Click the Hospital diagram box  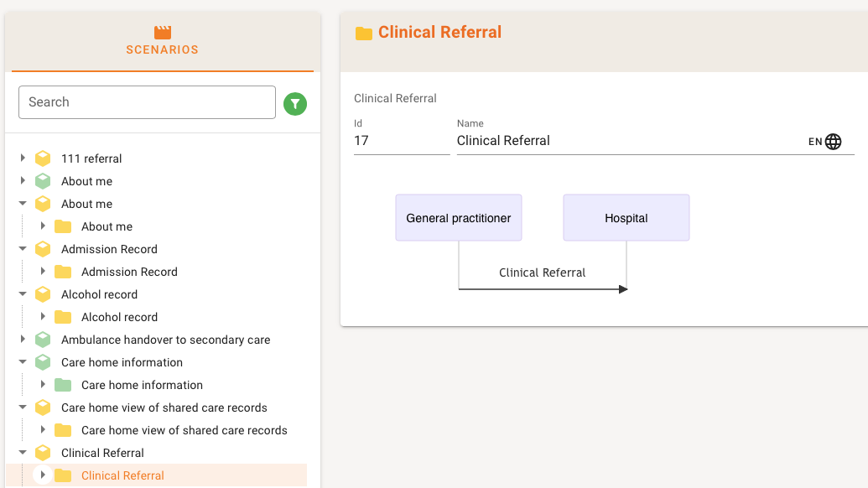point(626,218)
